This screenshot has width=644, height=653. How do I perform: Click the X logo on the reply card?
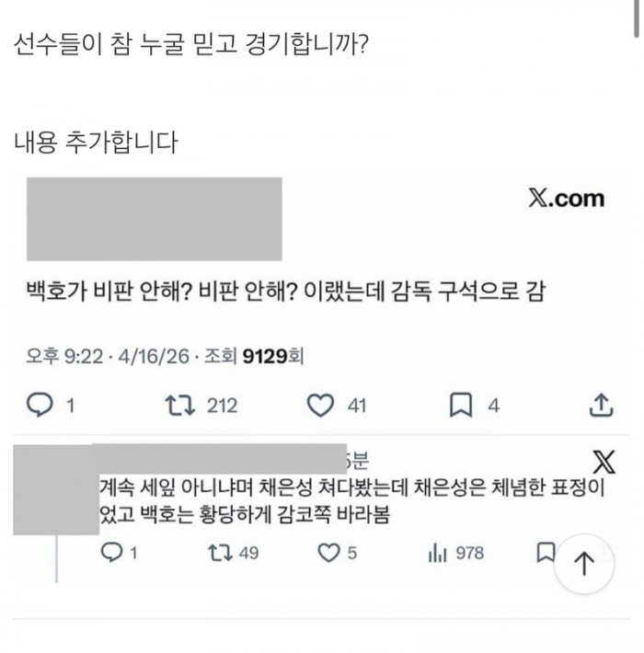point(604,462)
